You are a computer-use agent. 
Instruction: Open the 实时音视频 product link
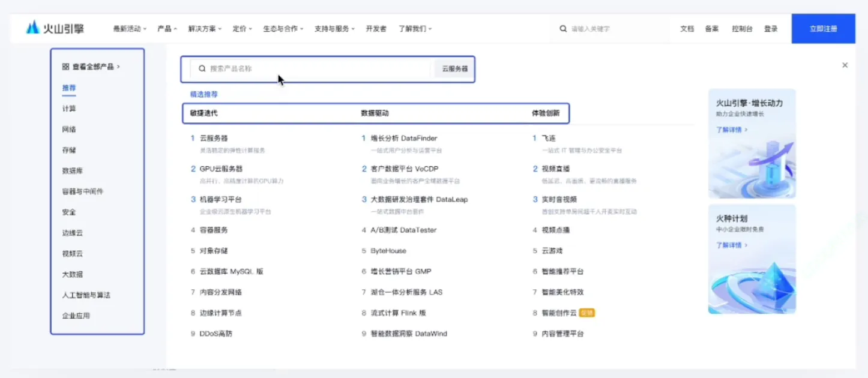click(559, 199)
